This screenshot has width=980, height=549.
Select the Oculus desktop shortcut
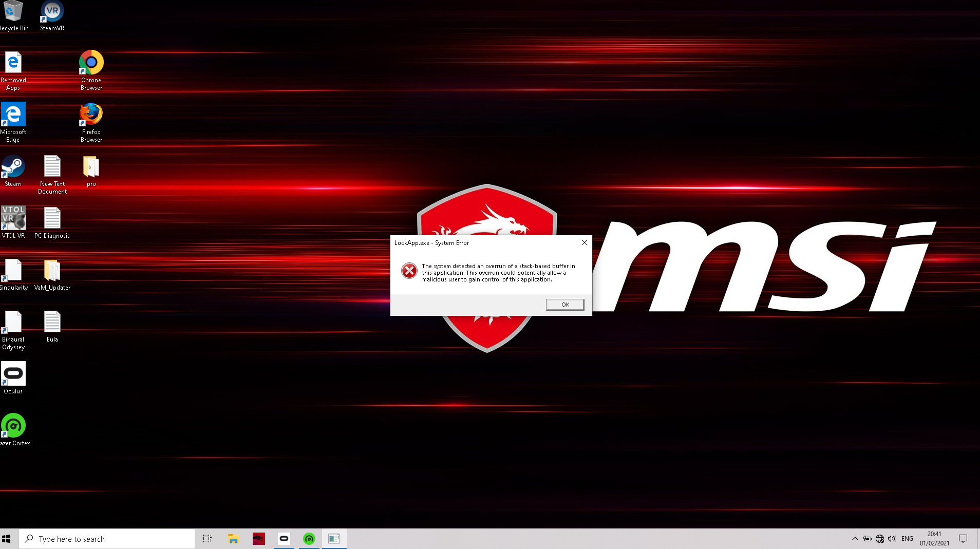click(x=13, y=378)
